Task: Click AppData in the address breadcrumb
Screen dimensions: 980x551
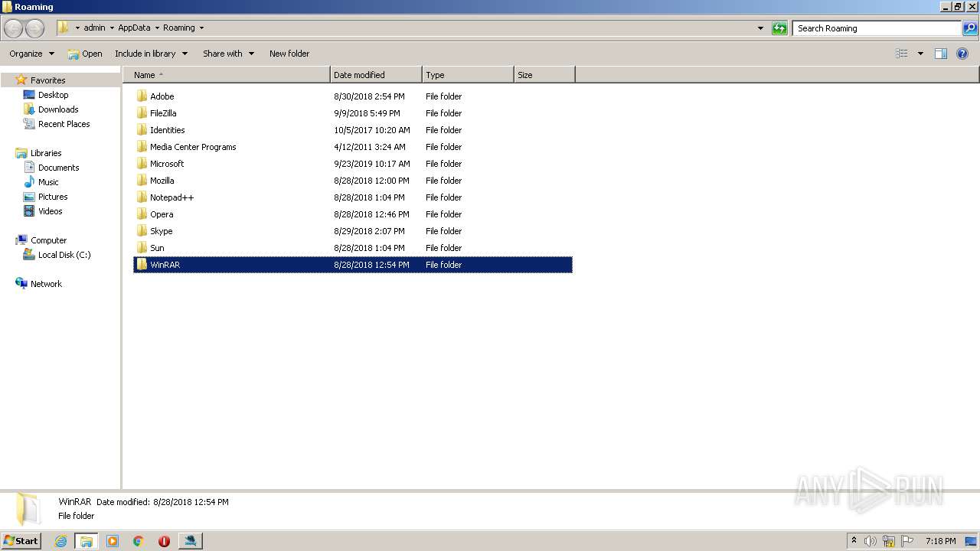Action: click(134, 28)
